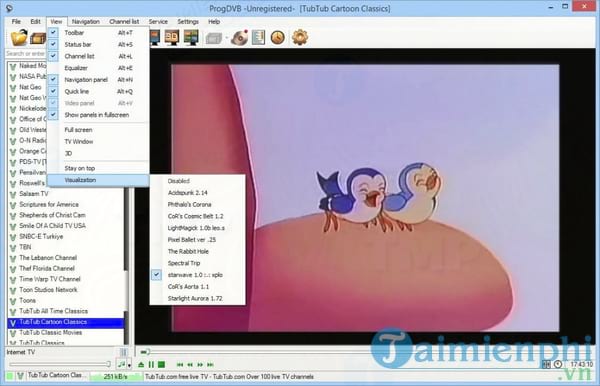Click the channel search input field
This screenshot has height=386, width=600.
(26, 54)
